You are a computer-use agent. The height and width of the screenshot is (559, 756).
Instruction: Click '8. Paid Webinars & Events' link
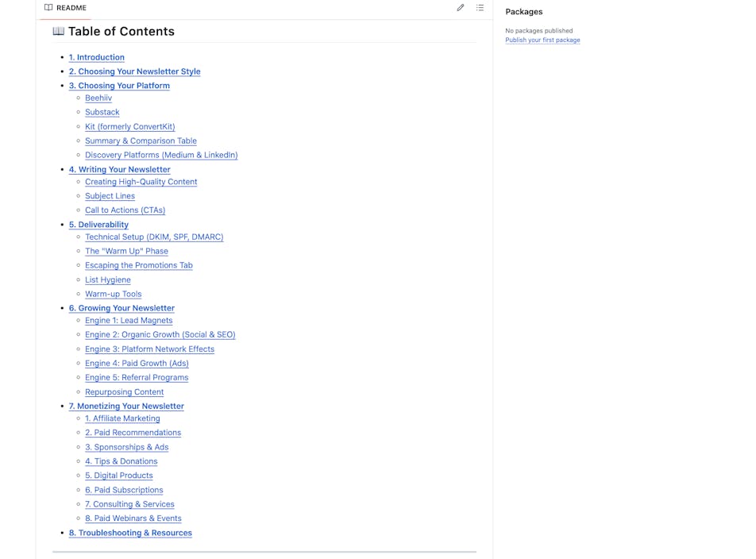(x=133, y=519)
